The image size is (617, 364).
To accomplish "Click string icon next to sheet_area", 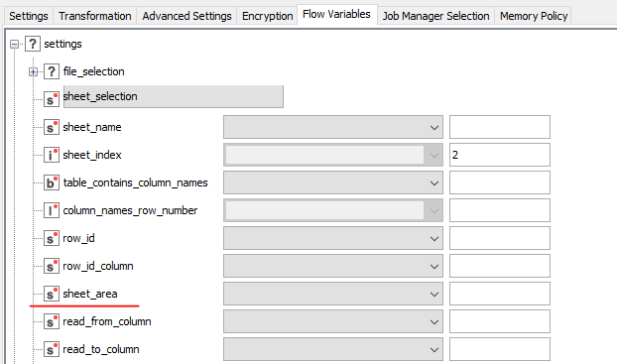I will coord(52,294).
